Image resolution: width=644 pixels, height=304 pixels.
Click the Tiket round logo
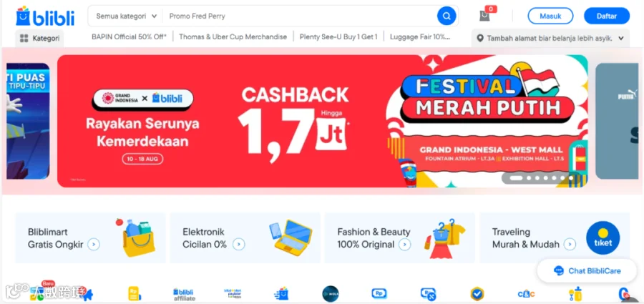click(x=602, y=238)
